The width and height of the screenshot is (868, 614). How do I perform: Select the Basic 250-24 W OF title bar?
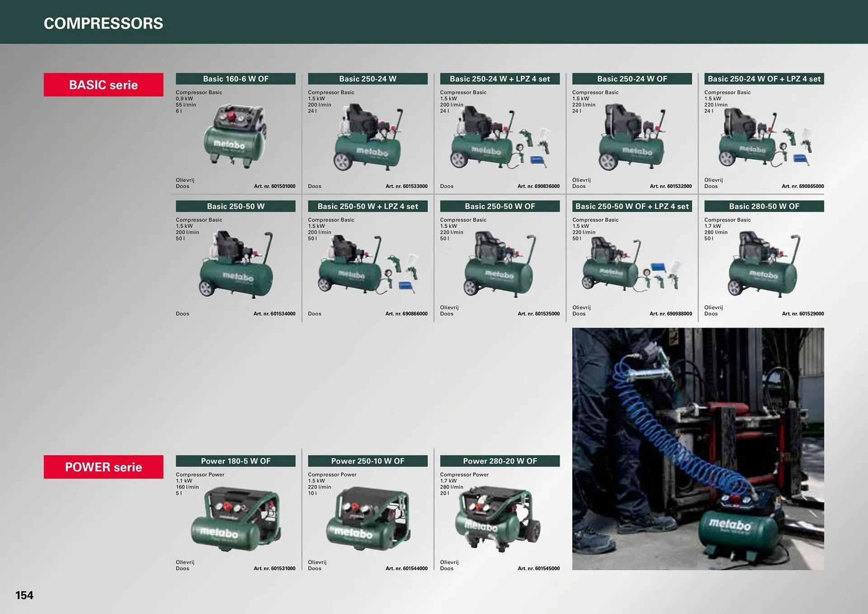click(632, 79)
